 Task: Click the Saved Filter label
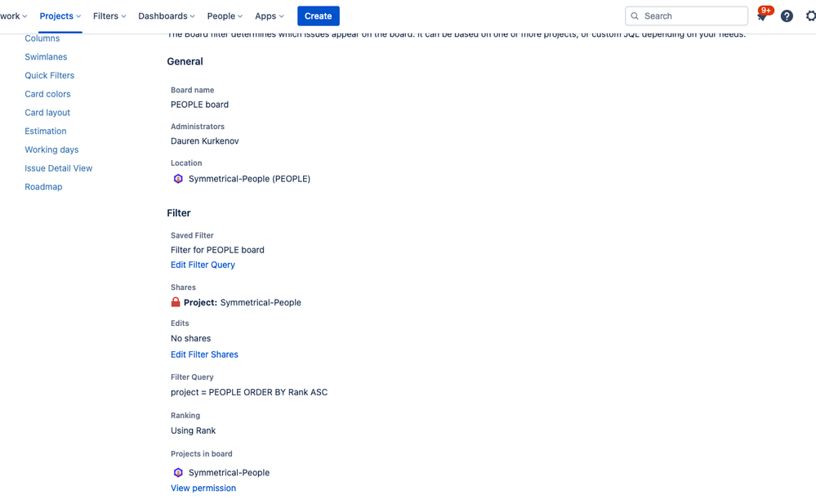pos(192,235)
